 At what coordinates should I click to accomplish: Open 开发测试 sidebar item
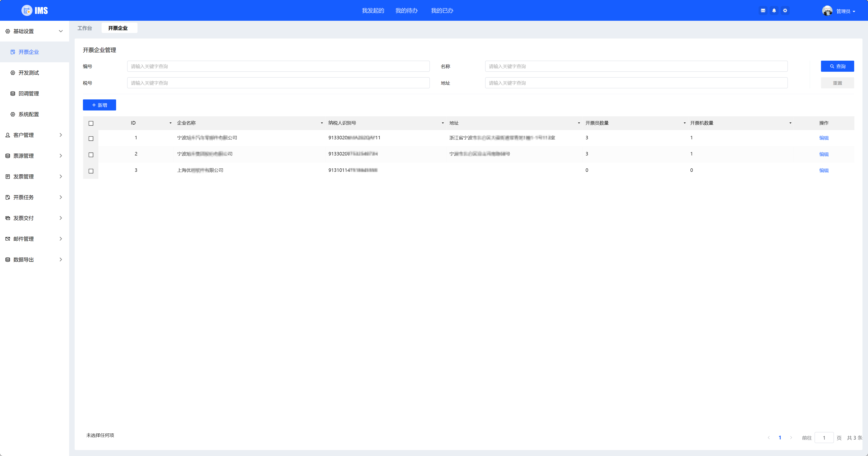29,73
